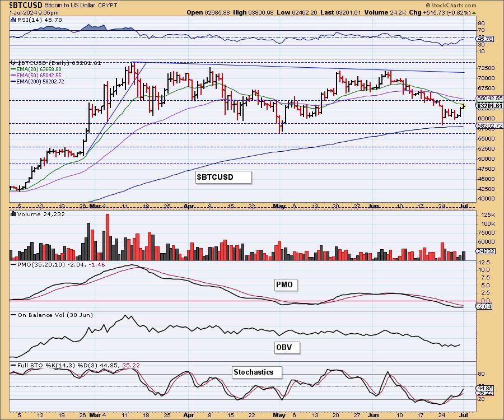Click the OBV annotation label box
The height and width of the screenshot is (420, 504).
point(287,347)
